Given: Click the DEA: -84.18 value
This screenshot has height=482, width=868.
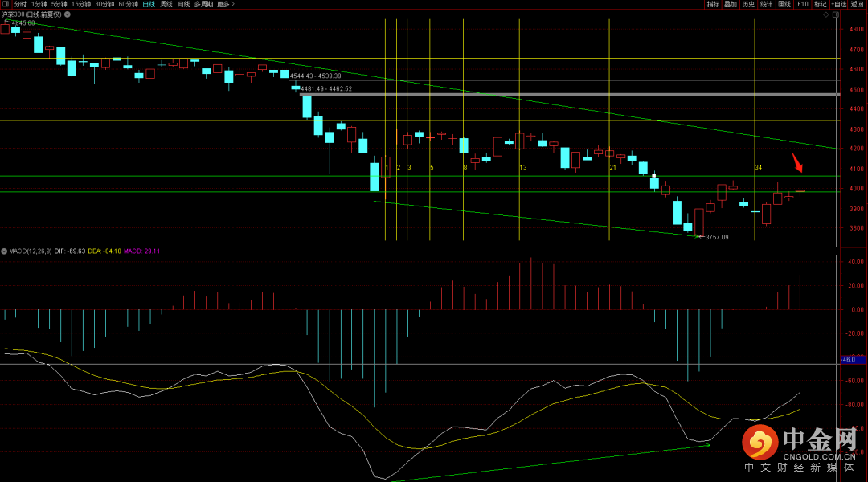Looking at the screenshot, I should click(104, 251).
